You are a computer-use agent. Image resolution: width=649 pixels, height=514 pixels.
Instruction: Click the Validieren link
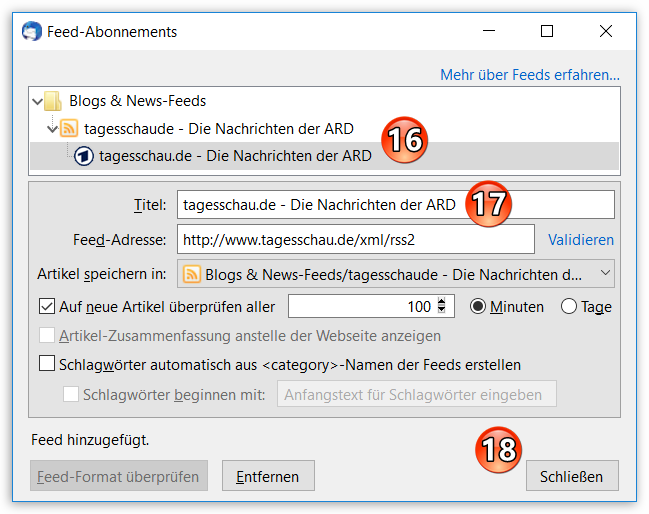[x=581, y=240]
